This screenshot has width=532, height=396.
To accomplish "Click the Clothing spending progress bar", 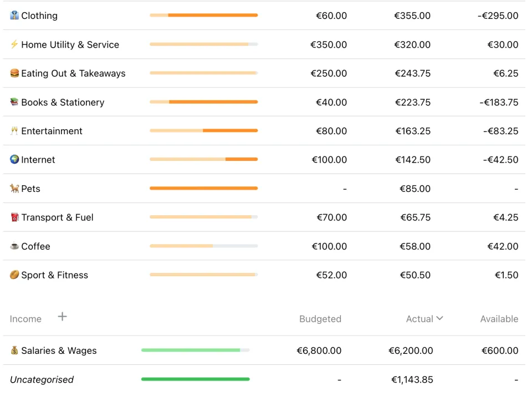I will pos(203,16).
